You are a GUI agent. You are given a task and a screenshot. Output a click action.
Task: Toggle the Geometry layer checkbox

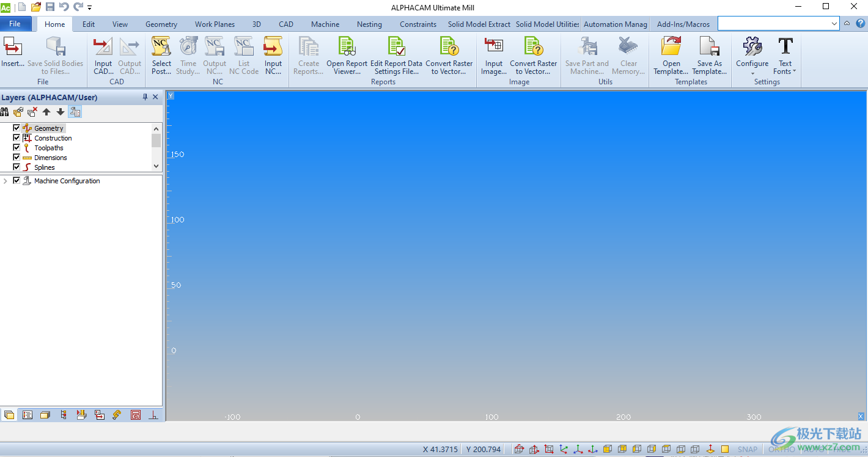[17, 128]
